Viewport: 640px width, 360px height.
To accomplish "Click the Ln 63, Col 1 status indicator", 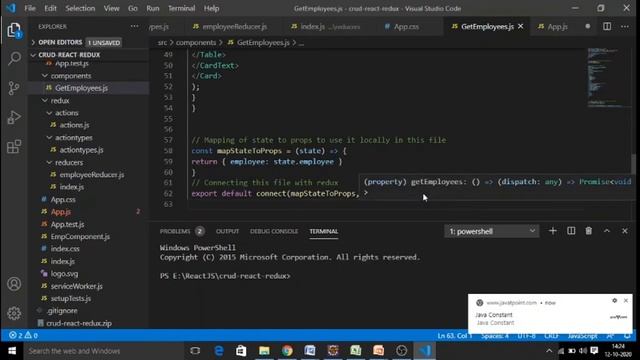I will pos(454,336).
